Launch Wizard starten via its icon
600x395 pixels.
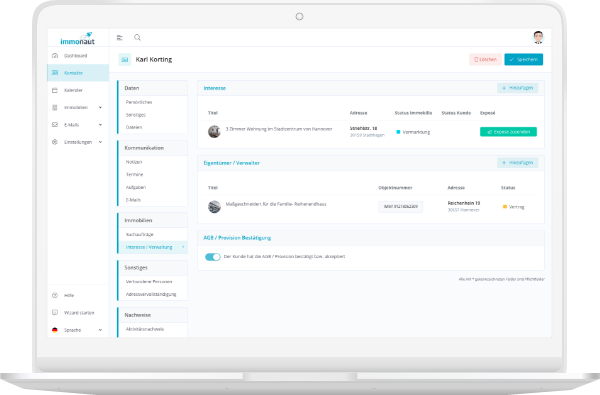click(x=55, y=313)
